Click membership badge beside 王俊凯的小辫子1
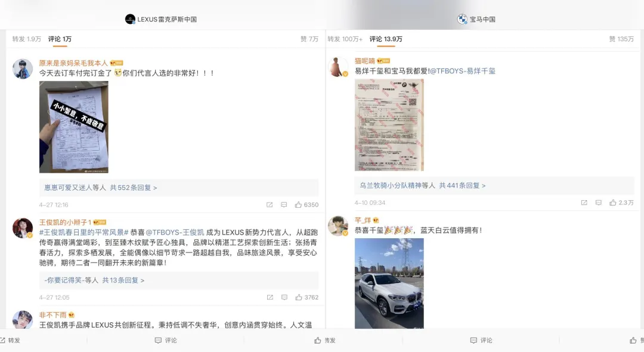The height and width of the screenshot is (352, 644). click(100, 222)
